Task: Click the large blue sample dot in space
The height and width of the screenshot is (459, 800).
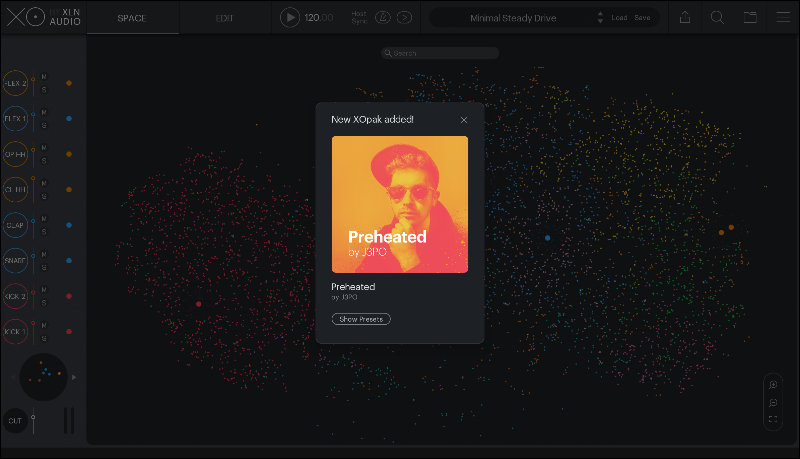Action: point(547,238)
